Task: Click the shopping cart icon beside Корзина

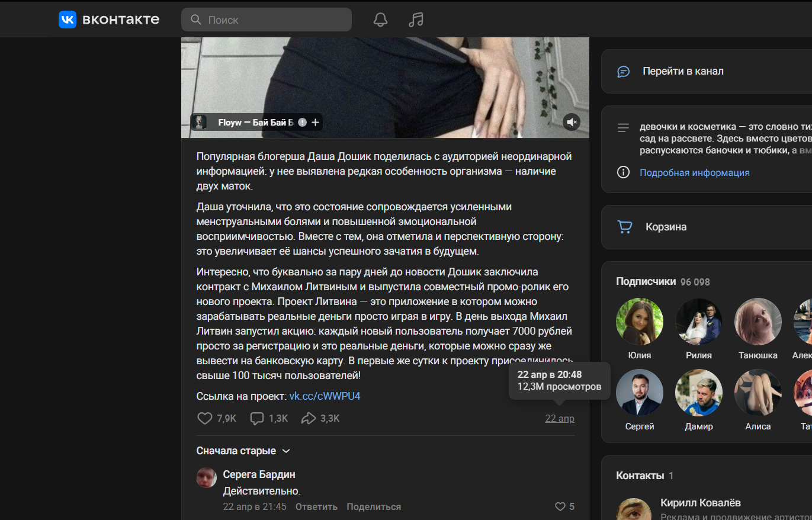Action: click(624, 227)
